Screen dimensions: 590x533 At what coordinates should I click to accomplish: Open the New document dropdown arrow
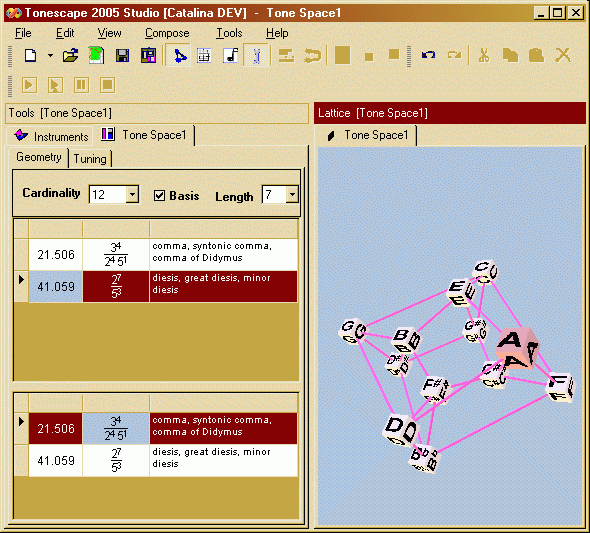[50, 56]
